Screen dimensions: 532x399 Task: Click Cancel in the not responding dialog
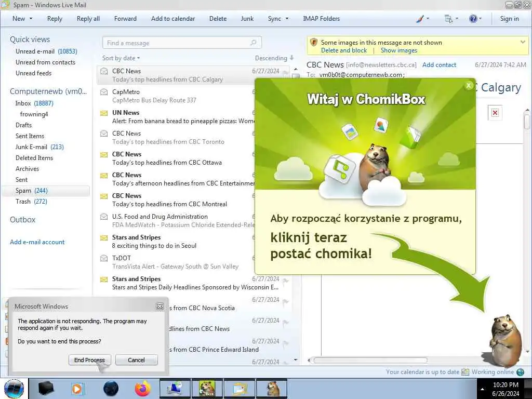(x=137, y=360)
